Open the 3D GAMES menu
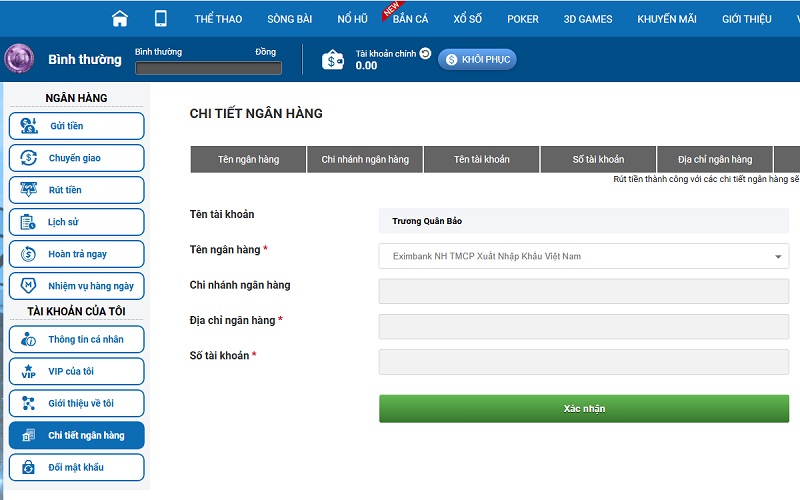Image resolution: width=800 pixels, height=500 pixels. tap(588, 19)
